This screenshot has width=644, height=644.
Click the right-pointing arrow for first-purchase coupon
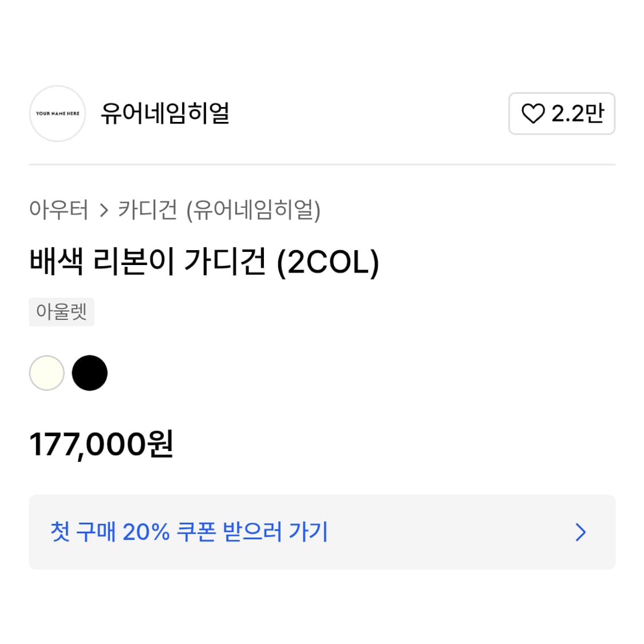[580, 533]
